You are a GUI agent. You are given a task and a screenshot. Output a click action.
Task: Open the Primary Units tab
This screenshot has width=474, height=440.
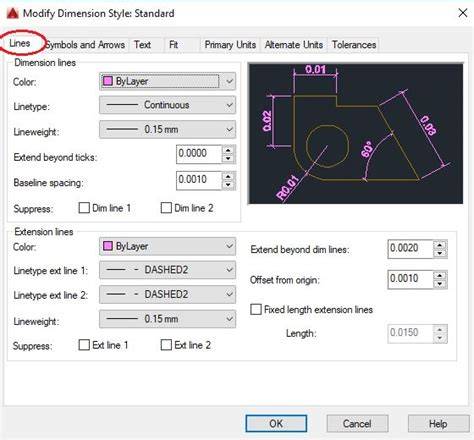(x=230, y=45)
